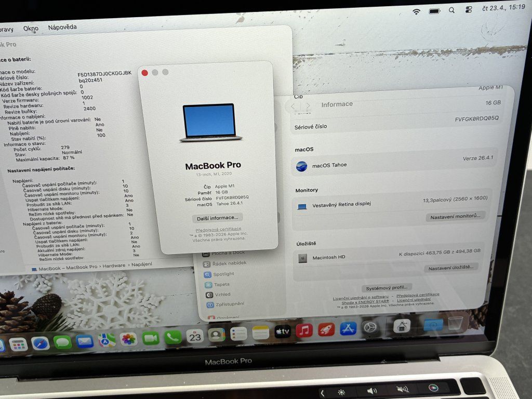Go back in System Settings navigation
The height and width of the screenshot is (399, 532).
pos(293,106)
